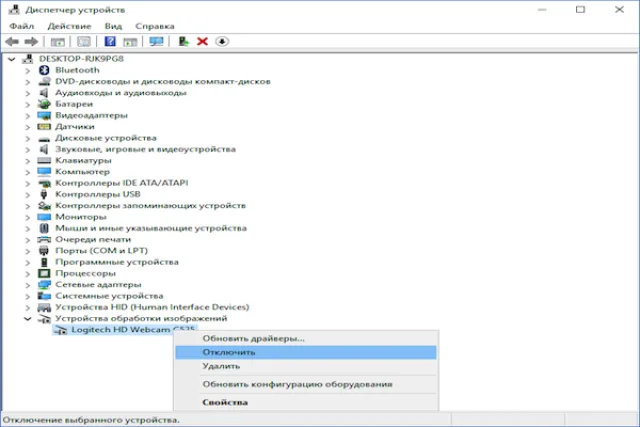Click the Forward arrow toolbar icon

click(x=31, y=41)
